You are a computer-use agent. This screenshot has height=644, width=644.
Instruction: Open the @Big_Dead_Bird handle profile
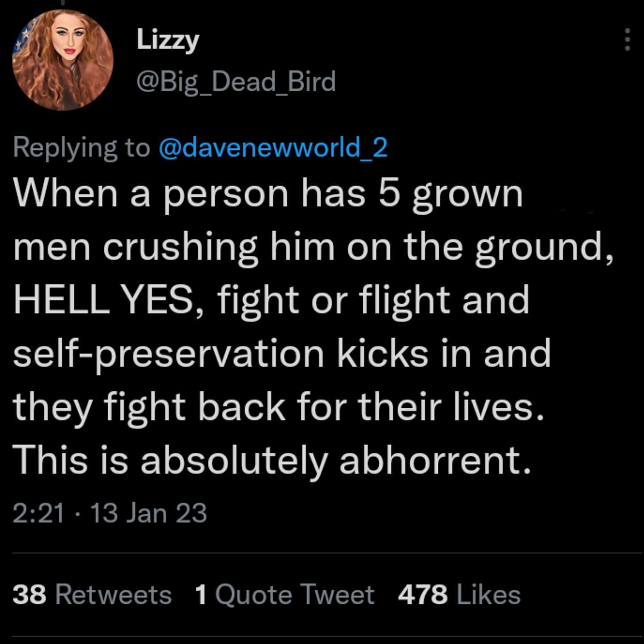[x=236, y=81]
